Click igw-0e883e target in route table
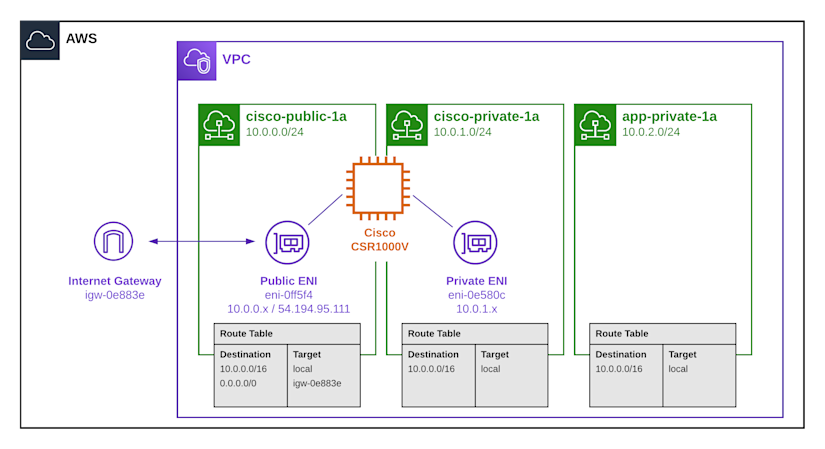This screenshot has height=449, width=825. click(x=317, y=384)
